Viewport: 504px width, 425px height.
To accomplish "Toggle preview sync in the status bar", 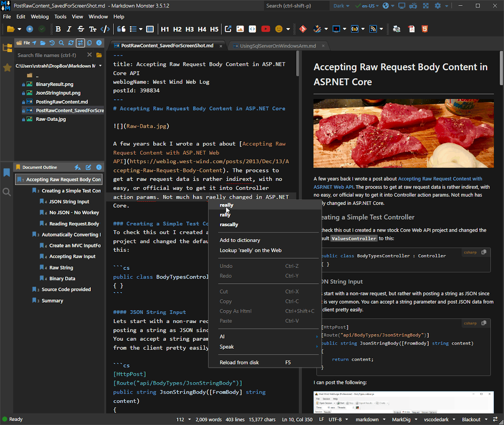I will coord(496,419).
